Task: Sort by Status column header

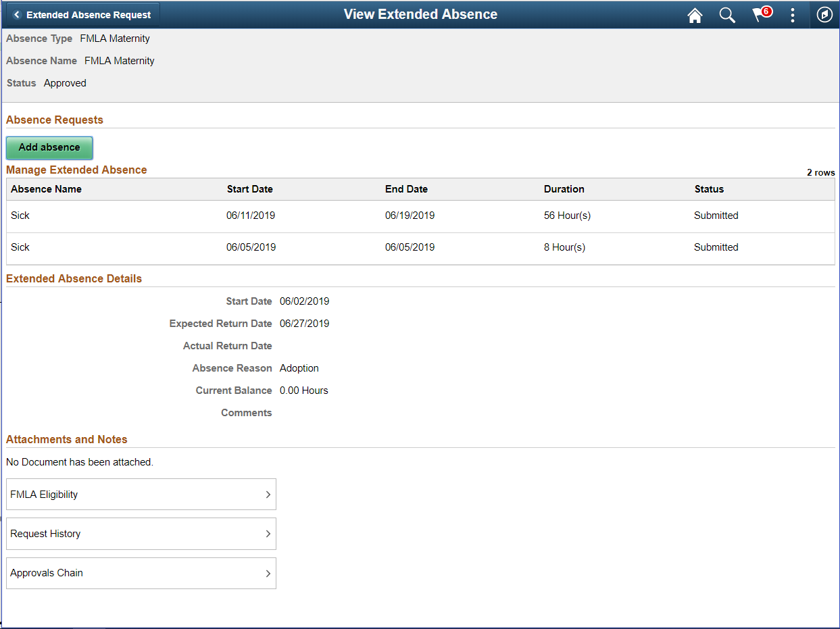Action: (709, 189)
